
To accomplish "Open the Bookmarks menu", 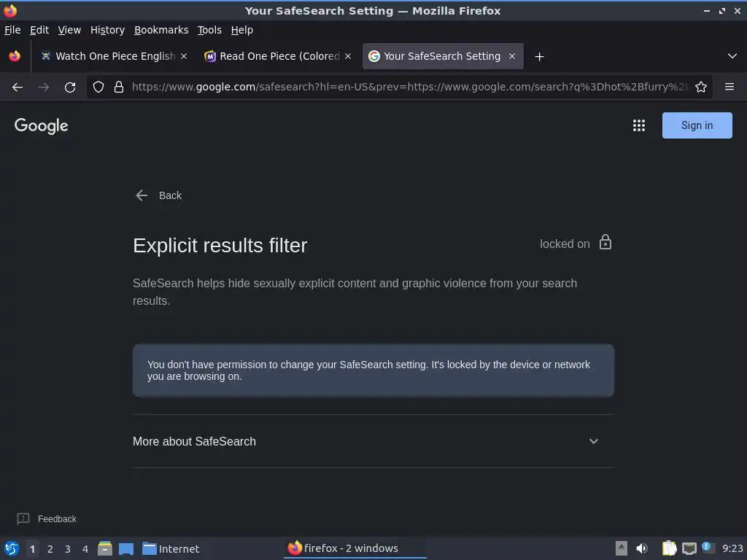I will 161,30.
